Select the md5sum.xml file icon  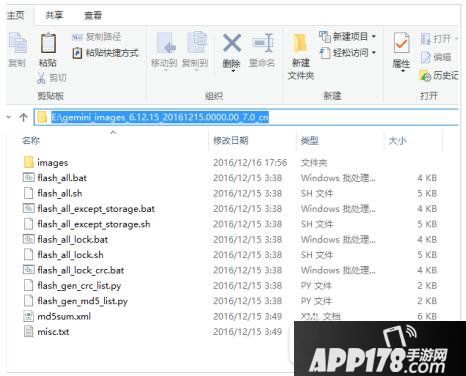click(x=29, y=316)
